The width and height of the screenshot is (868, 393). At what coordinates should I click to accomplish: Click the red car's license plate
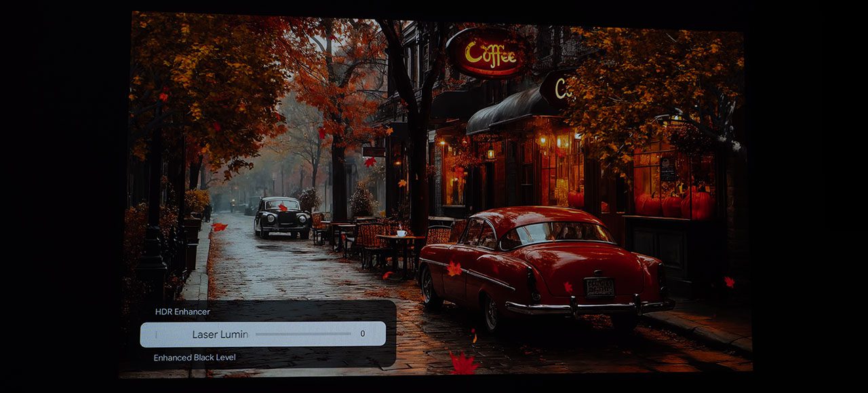point(599,286)
